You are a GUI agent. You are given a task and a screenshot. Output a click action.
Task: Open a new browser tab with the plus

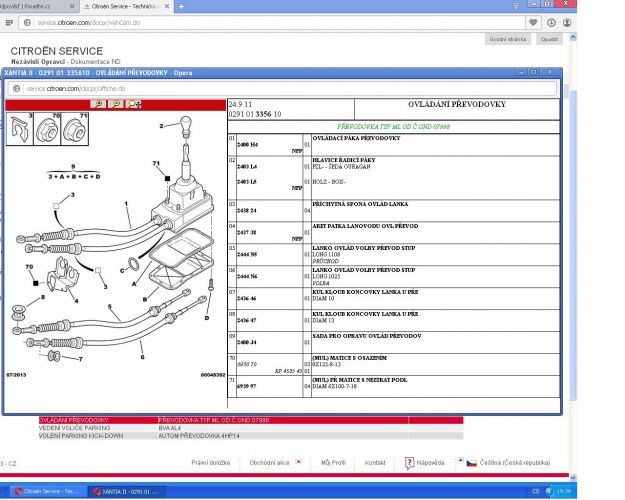pyautogui.click(x=181, y=7)
